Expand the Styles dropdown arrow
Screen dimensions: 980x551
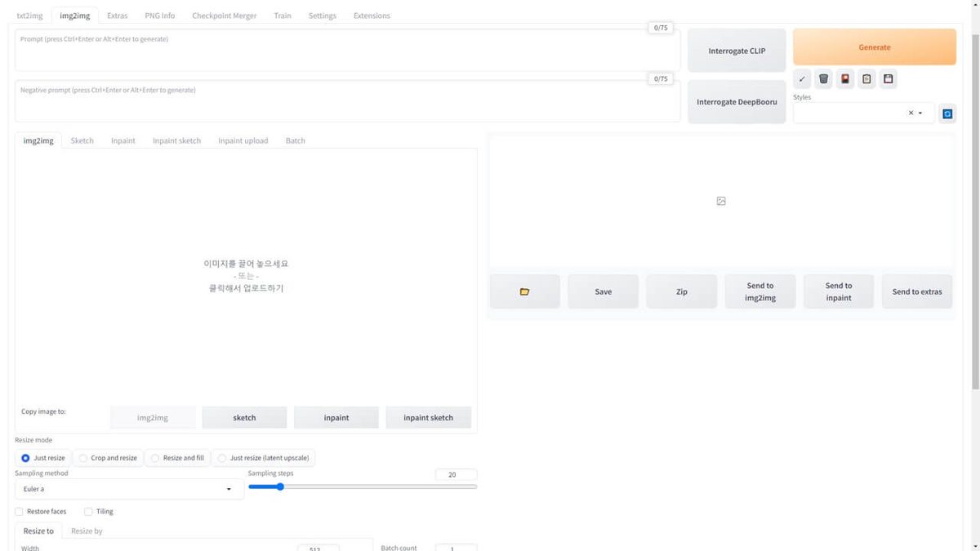(921, 113)
